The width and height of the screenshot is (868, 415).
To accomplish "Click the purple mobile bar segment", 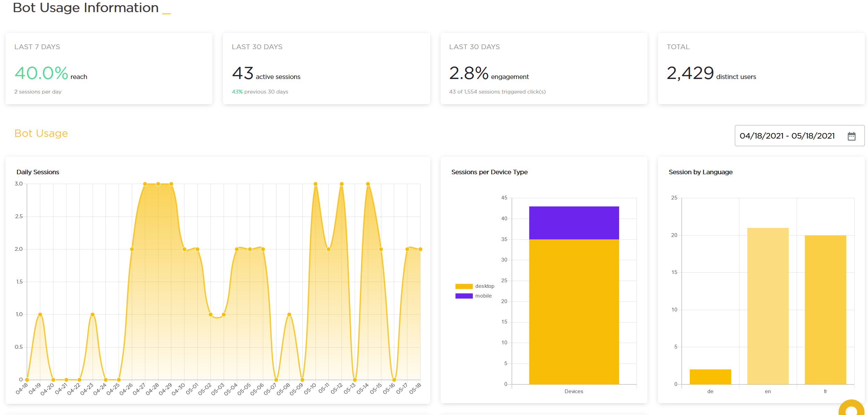I will click(574, 223).
